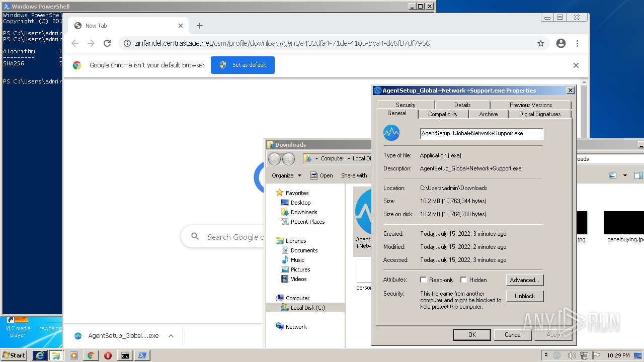
Task: Go forward in the Downloads Explorer window
Action: point(288,159)
